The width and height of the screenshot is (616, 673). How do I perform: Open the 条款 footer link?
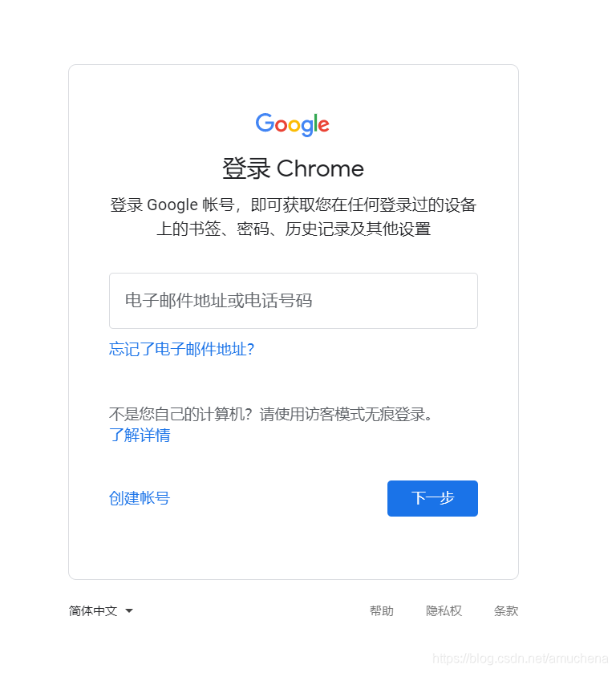pyautogui.click(x=506, y=610)
